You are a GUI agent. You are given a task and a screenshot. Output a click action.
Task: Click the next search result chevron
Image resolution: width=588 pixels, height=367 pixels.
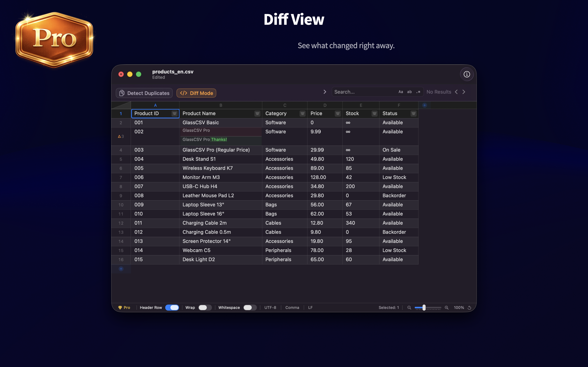coord(464,92)
